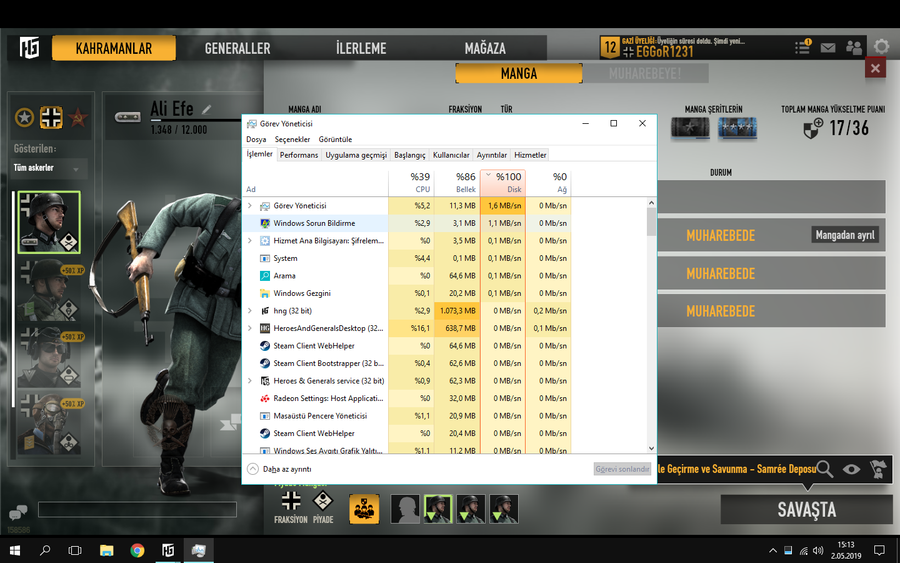
Task: Open Task View on taskbar
Action: click(75, 550)
